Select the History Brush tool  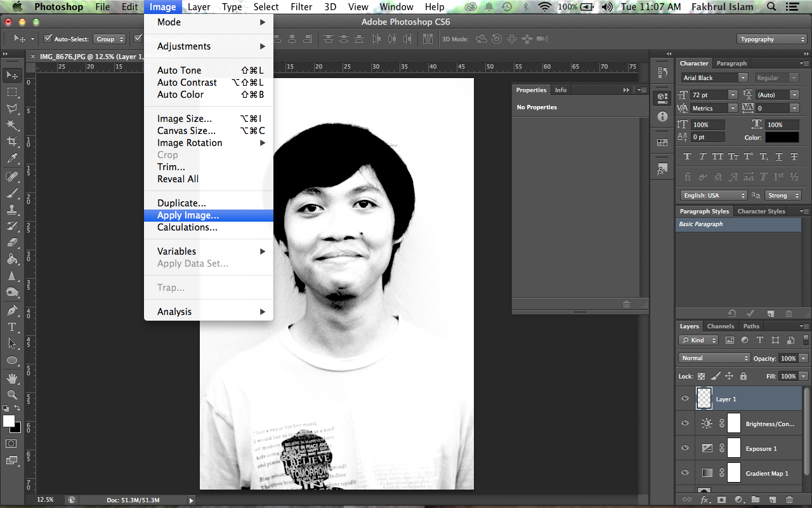tap(12, 226)
